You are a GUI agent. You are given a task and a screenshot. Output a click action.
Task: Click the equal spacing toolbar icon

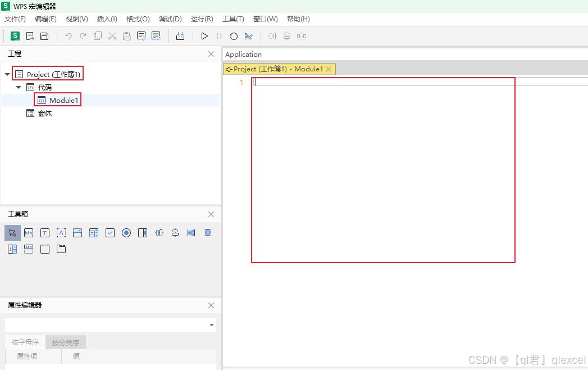coord(302,36)
